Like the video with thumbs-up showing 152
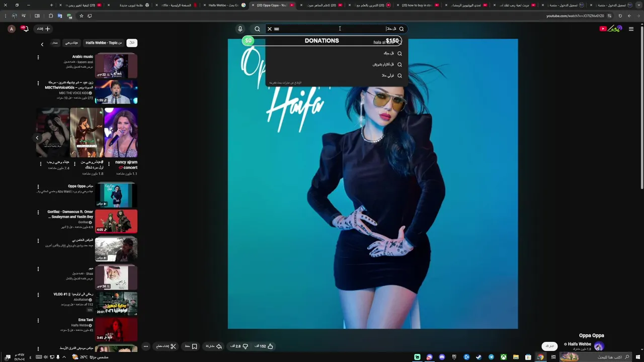Image resolution: width=644 pixels, height=362 pixels. pyautogui.click(x=265, y=346)
